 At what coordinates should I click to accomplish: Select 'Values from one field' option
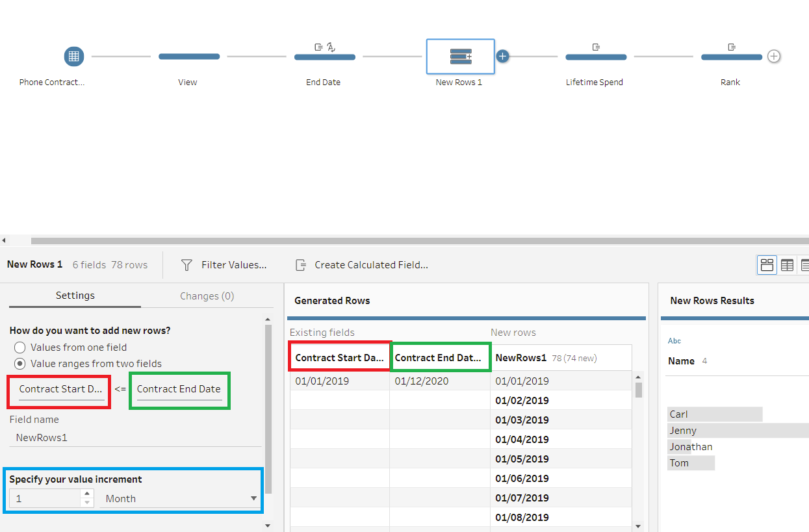pos(20,348)
